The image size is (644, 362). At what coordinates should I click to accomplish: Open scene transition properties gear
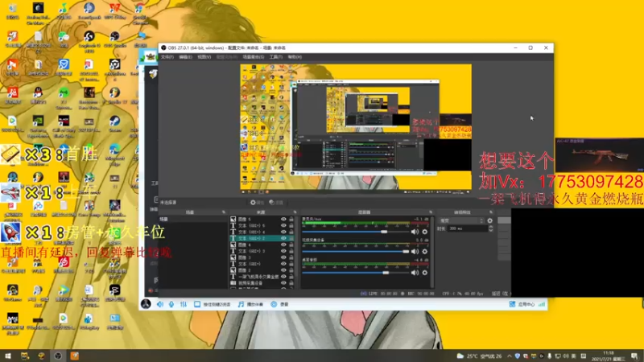coord(489,220)
